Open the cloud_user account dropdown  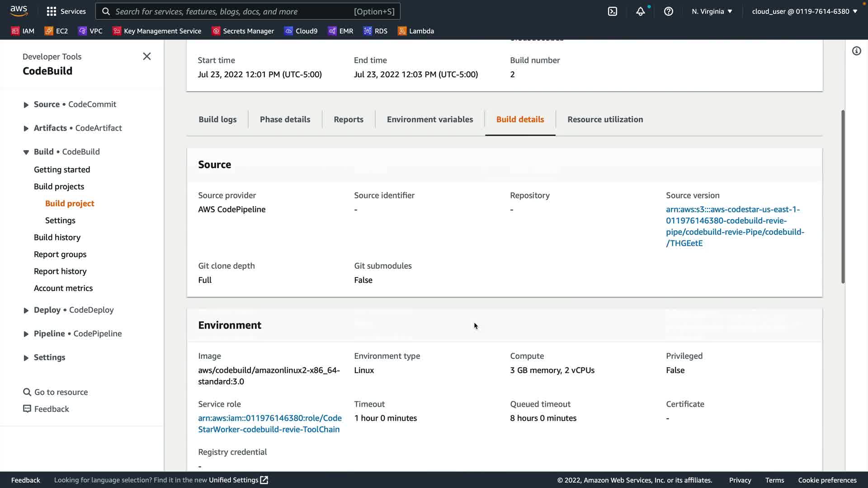[804, 11]
